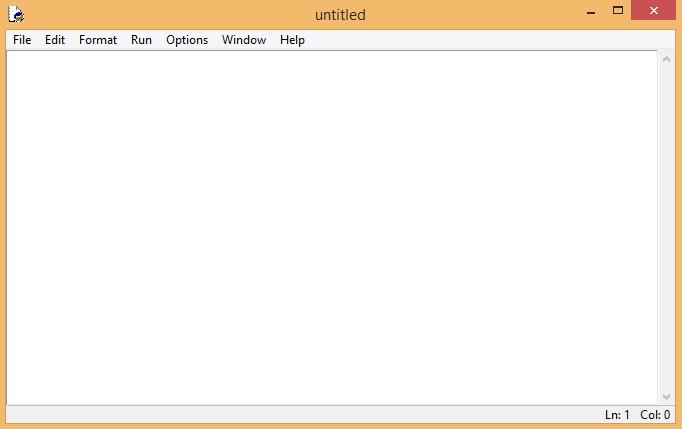Click the 'Ln: 1' status bar entry
Screen dimensions: 682x429
(617, 415)
